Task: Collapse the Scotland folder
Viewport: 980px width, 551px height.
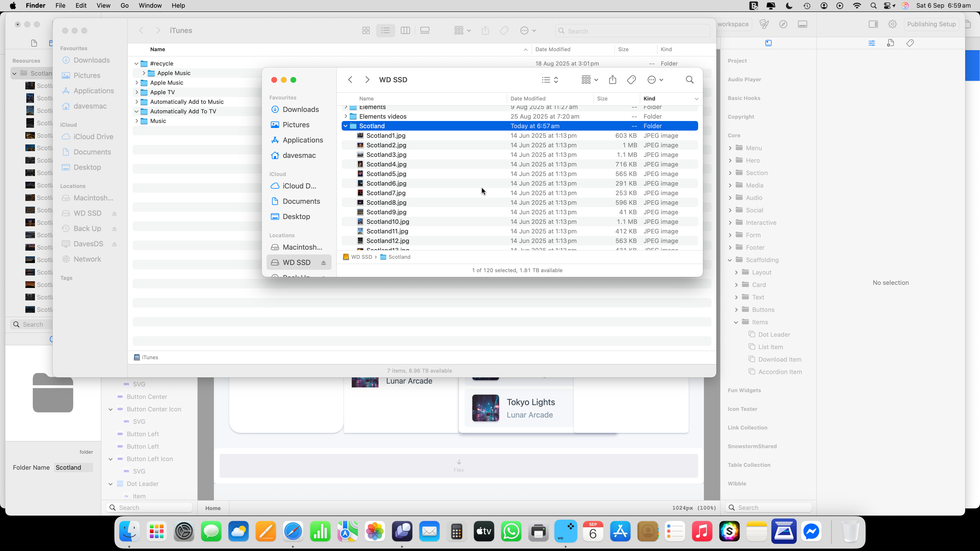Action: click(x=345, y=126)
